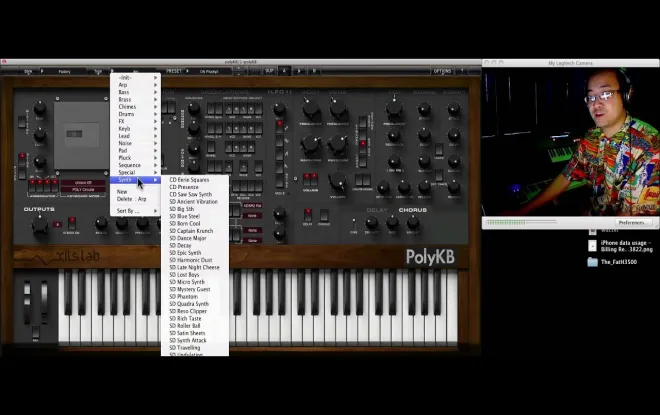Open The_FatH3500 folder on desktop
660x415 pixels.
pyautogui.click(x=612, y=262)
